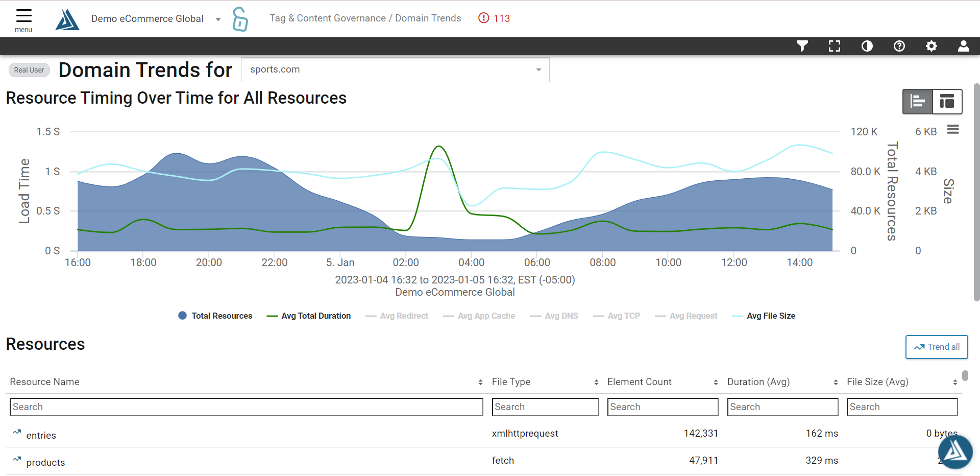The height and width of the screenshot is (476, 980).
Task: Click the Trend all button
Action: tap(936, 347)
